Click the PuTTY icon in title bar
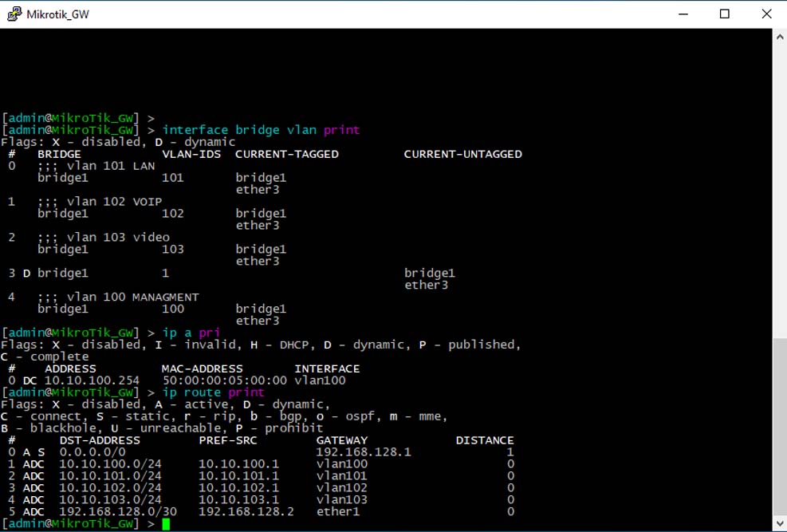Image resolution: width=787 pixels, height=532 pixels. click(x=14, y=14)
